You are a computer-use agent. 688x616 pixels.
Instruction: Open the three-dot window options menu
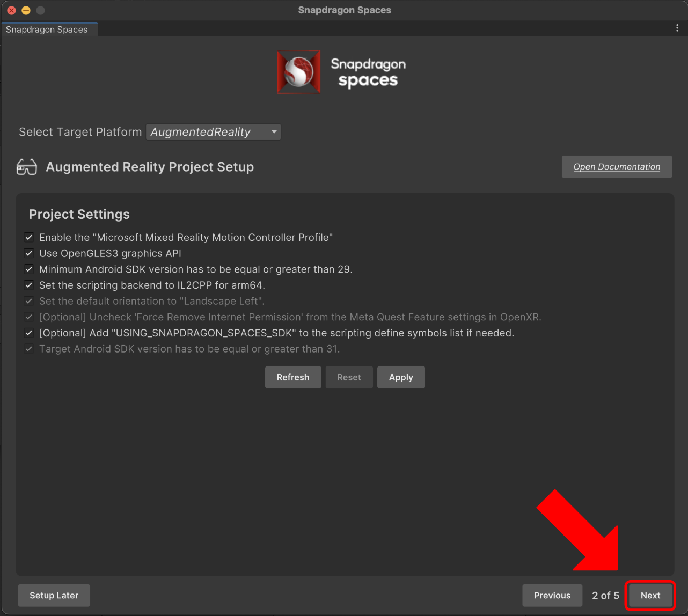677,28
